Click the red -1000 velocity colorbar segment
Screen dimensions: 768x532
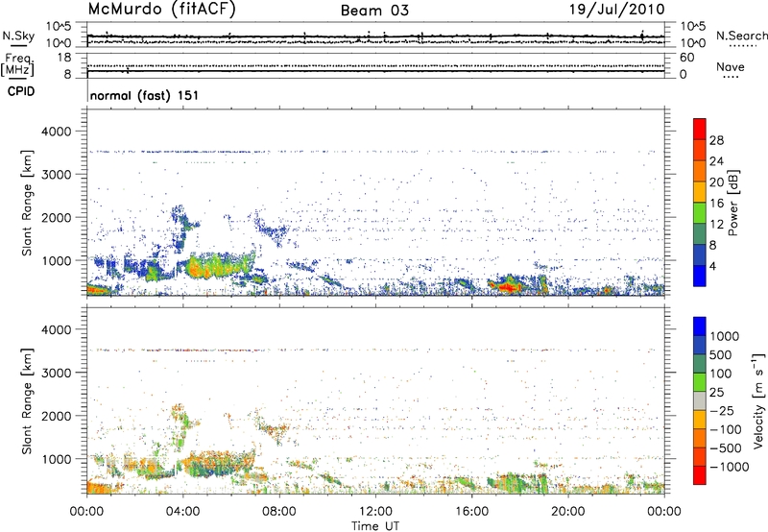coord(700,475)
